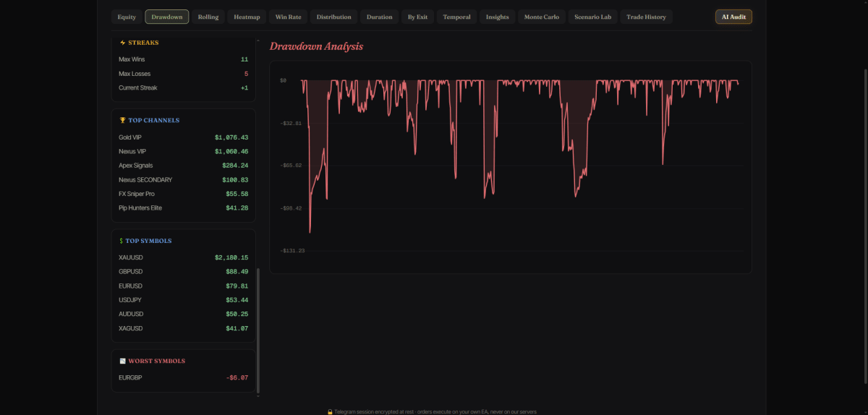868x415 pixels.
Task: Click the Streaks section title
Action: [143, 43]
